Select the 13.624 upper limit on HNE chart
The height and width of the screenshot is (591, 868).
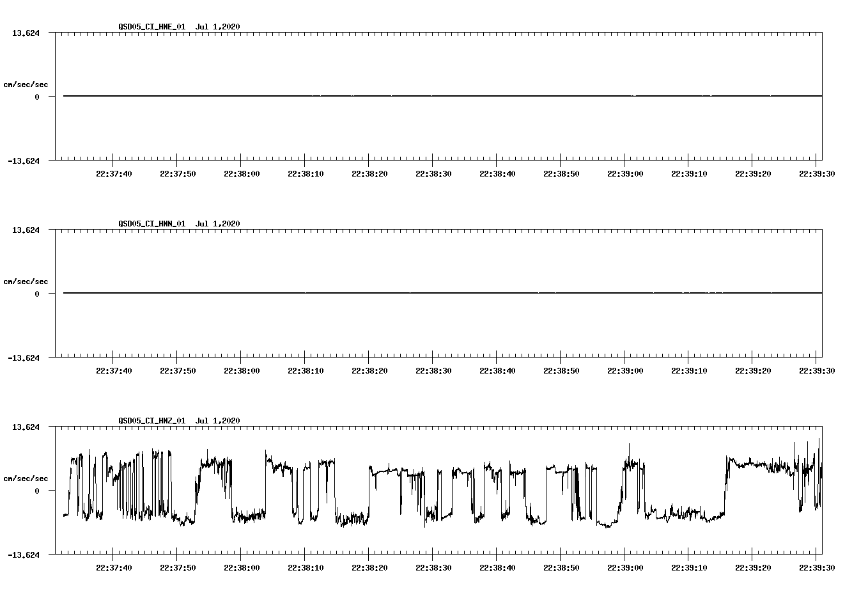(x=26, y=33)
